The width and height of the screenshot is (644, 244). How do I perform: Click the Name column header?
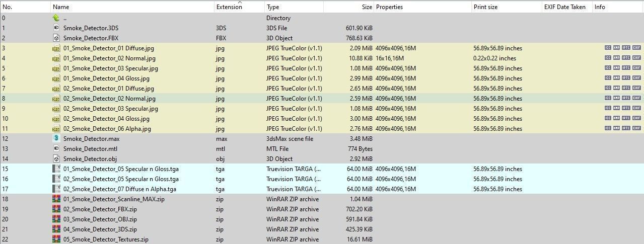tap(61, 7)
